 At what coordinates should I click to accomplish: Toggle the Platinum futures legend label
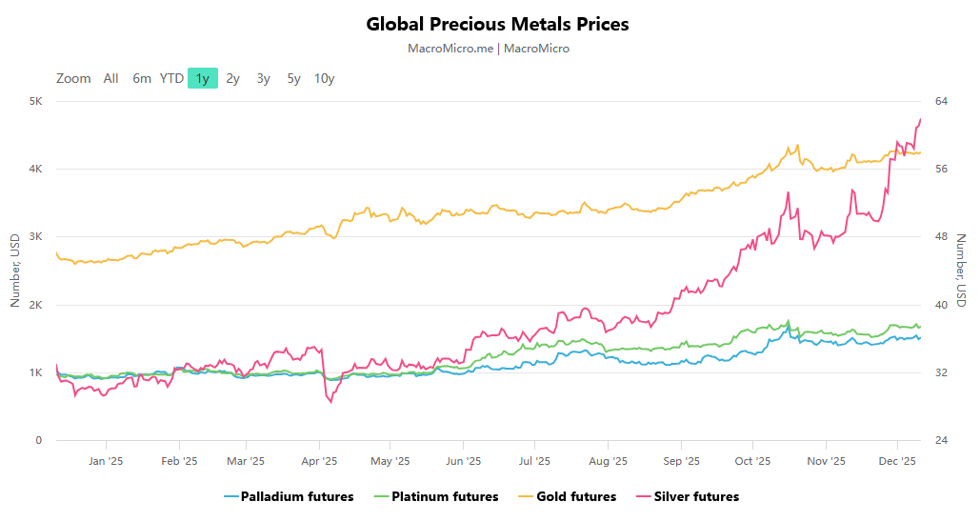(x=445, y=496)
